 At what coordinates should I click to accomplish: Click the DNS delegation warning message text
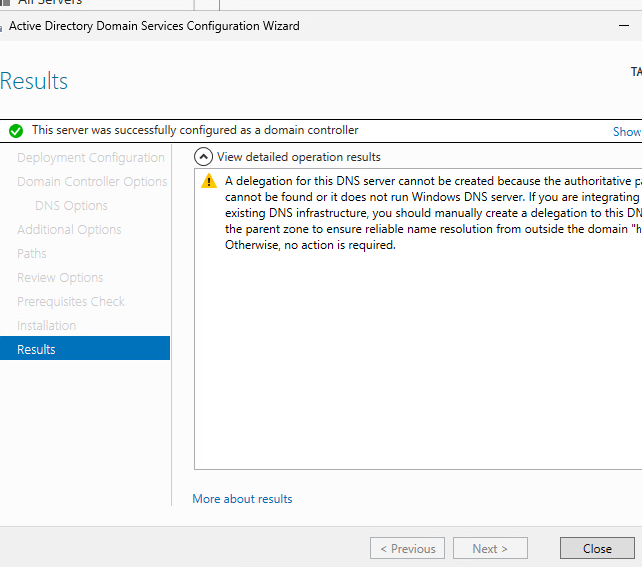433,213
